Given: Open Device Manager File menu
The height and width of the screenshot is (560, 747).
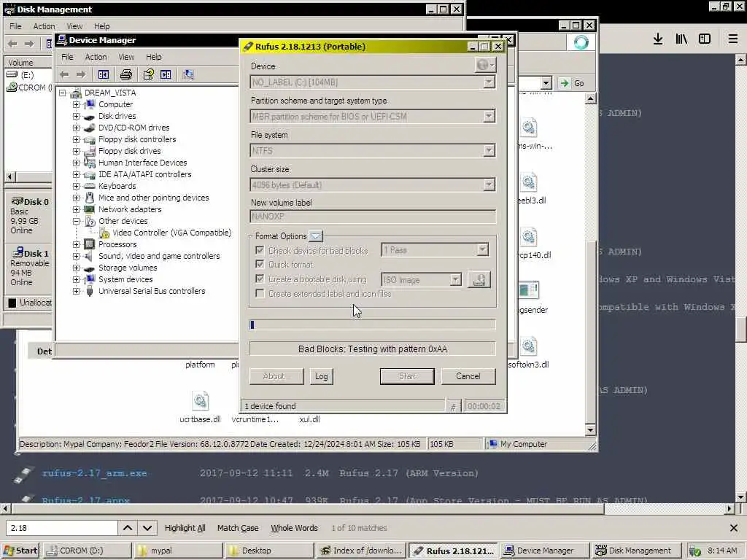Looking at the screenshot, I should (x=67, y=57).
